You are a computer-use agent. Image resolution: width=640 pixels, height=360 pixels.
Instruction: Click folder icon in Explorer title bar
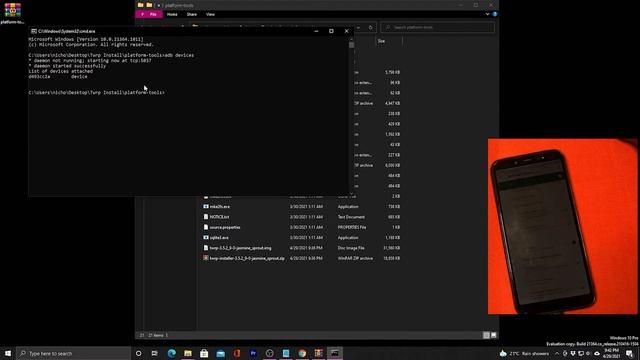[140, 5]
